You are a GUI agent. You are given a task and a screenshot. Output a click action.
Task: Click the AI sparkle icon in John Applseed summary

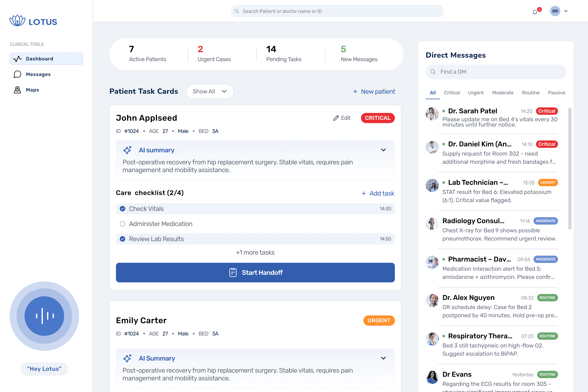pos(127,150)
